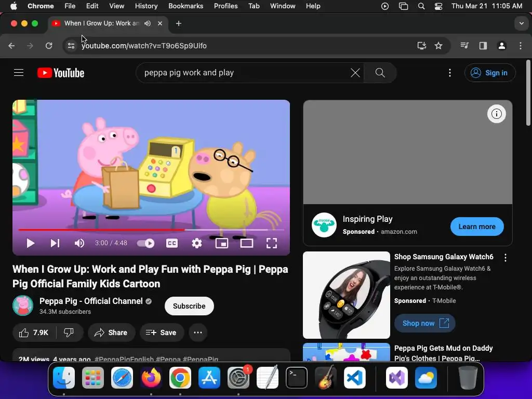Mute the video player volume

(x=79, y=243)
